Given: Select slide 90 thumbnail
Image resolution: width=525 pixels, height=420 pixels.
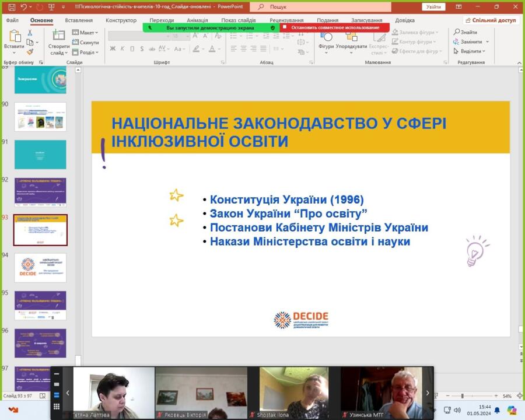Looking at the screenshot, I should click(x=40, y=117).
